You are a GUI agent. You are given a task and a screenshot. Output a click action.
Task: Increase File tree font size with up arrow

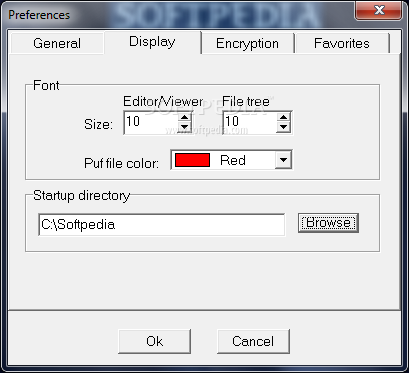pos(283,117)
